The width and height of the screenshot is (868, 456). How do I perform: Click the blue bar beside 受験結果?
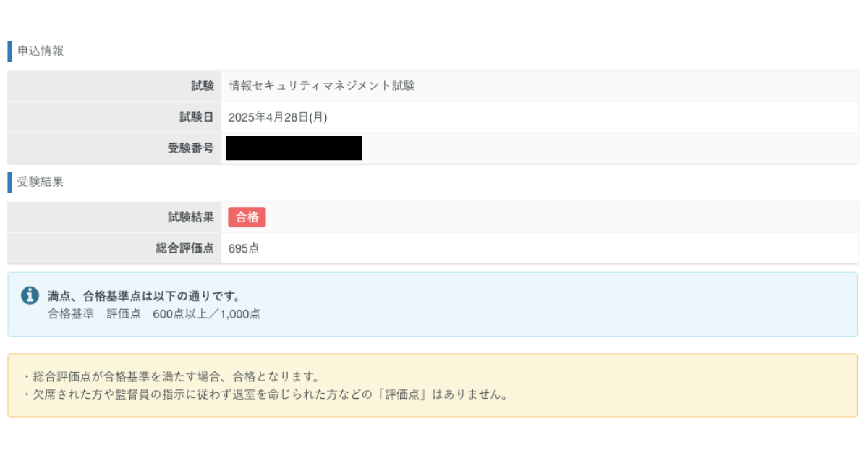[9, 182]
